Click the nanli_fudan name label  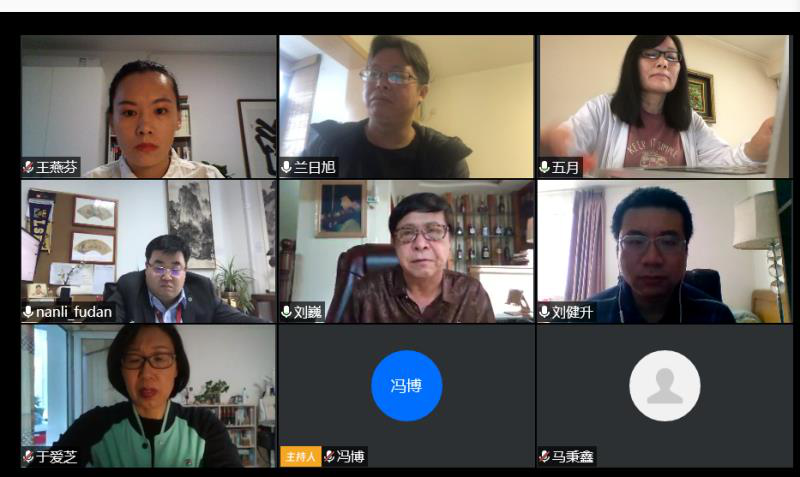click(74, 312)
